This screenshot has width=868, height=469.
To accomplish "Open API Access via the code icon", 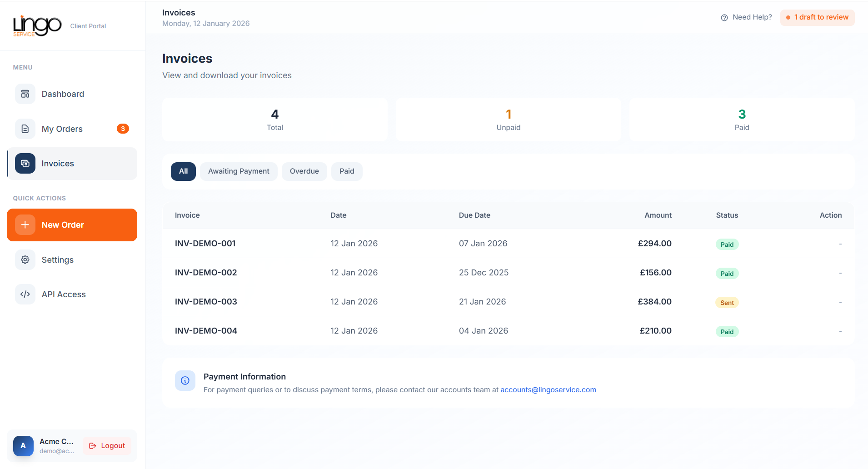I will 25,294.
